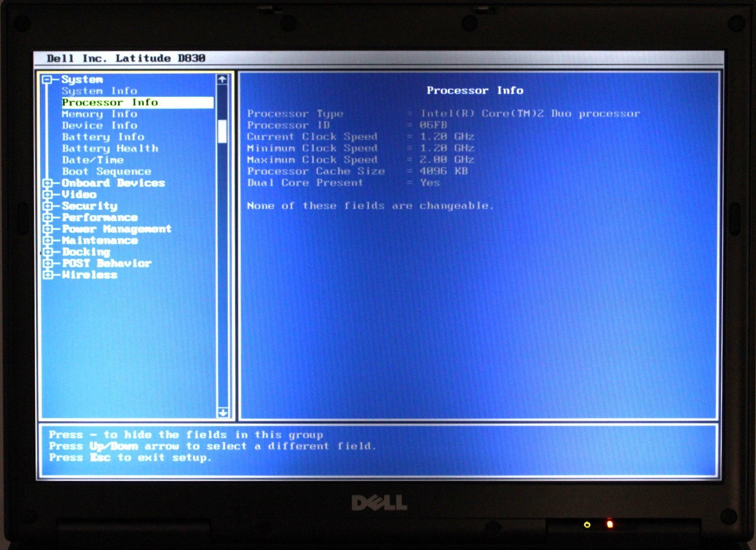756x550 pixels.
Task: Click the Dell Inc. Latitude D830 title
Action: pyautogui.click(x=126, y=58)
